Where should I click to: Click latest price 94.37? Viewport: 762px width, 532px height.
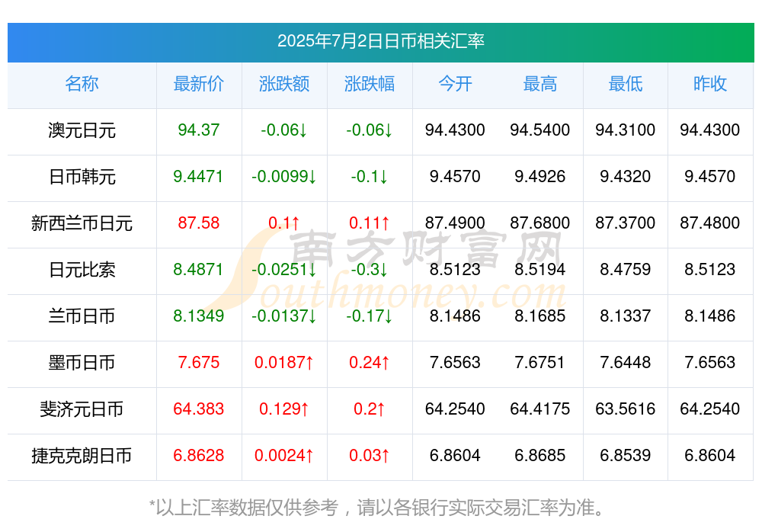pos(198,130)
